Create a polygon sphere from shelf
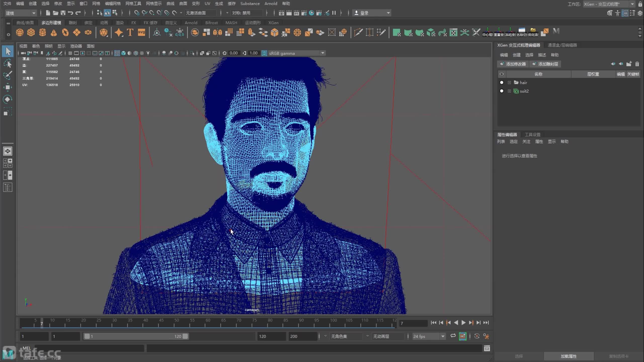644x362 pixels. click(20, 33)
